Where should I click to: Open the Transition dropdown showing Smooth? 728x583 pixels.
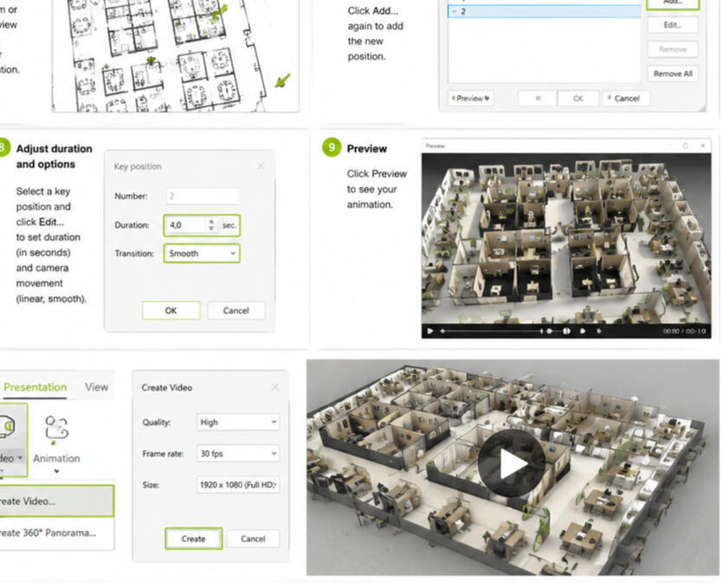(x=202, y=253)
